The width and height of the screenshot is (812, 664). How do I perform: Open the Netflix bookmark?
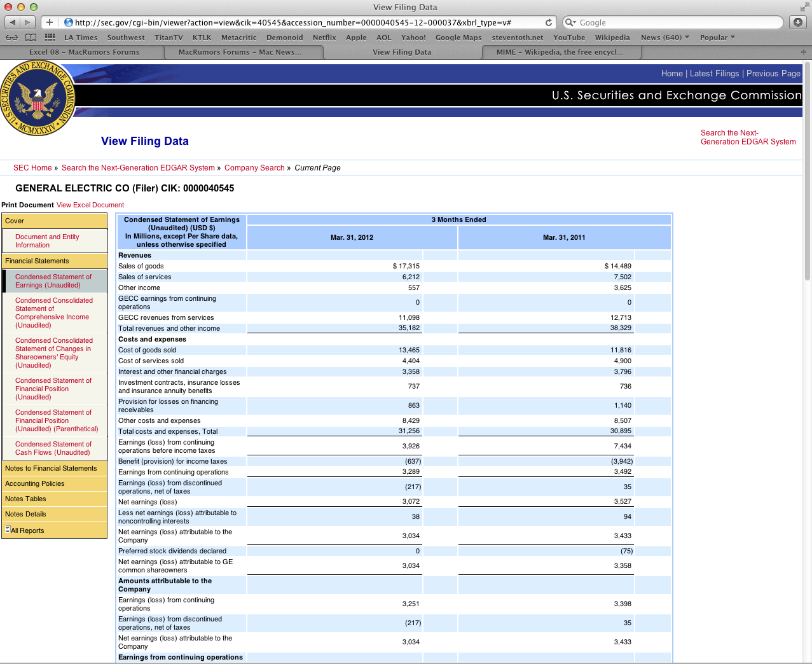(324, 38)
